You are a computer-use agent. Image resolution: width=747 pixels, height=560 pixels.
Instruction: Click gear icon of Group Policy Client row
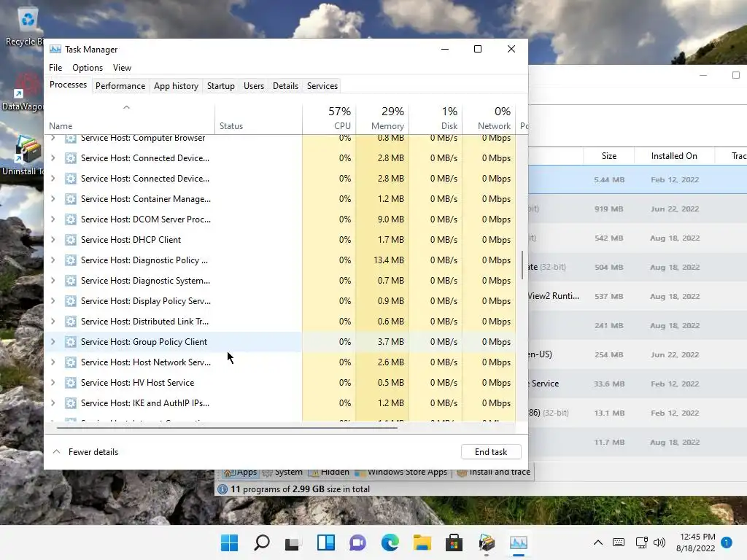click(71, 342)
